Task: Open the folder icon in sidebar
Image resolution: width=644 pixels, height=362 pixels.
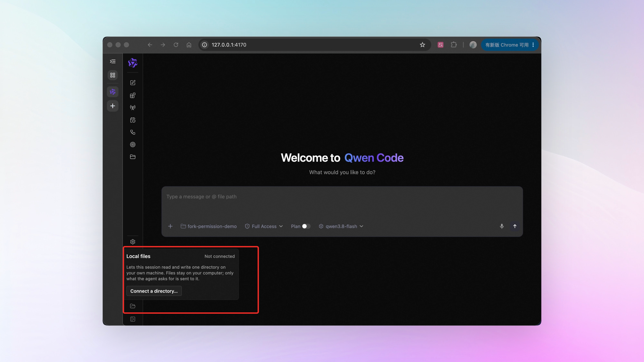Action: tap(133, 157)
